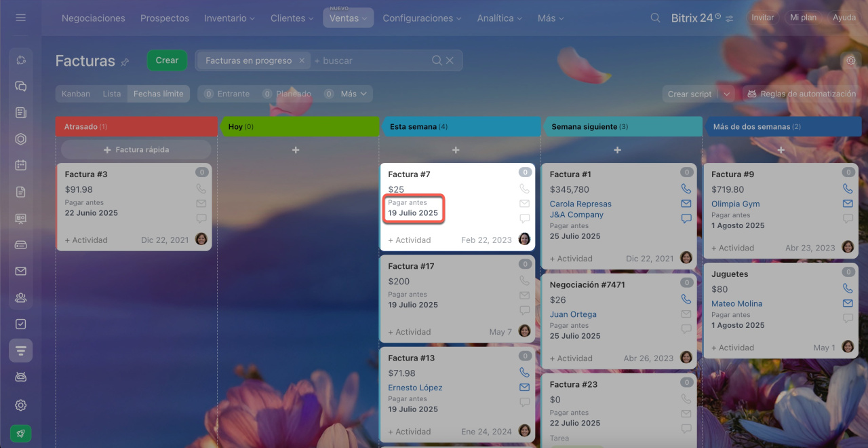Click in the buscar search field
Viewport: 868px width, 448px height.
pos(370,60)
